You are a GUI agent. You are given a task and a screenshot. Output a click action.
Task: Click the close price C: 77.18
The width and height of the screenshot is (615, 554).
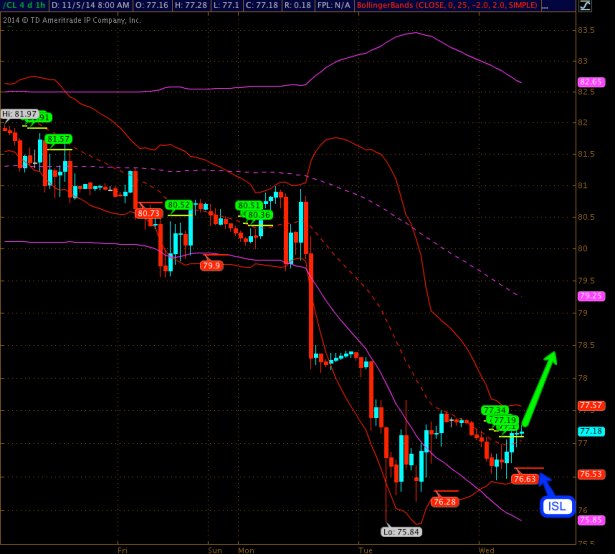[x=262, y=5]
